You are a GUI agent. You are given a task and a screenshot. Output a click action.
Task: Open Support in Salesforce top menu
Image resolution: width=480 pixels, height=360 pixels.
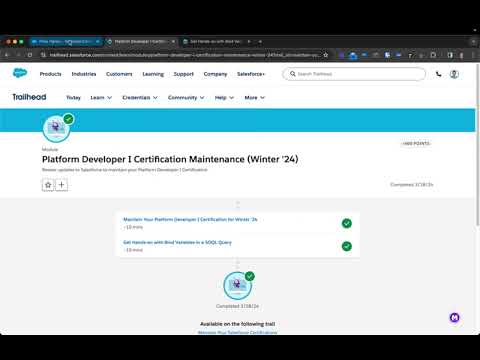[184, 74]
